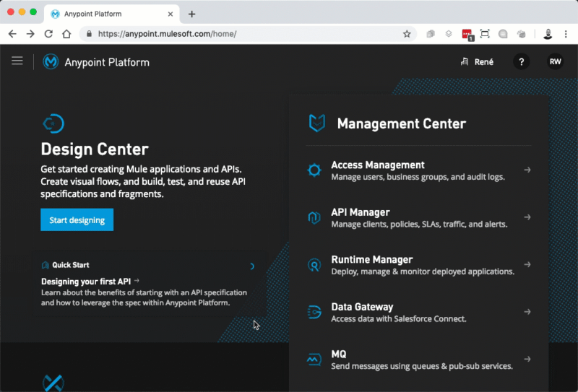The width and height of the screenshot is (578, 392).
Task: Click the red extension icon in the toolbar
Action: pyautogui.click(x=467, y=35)
